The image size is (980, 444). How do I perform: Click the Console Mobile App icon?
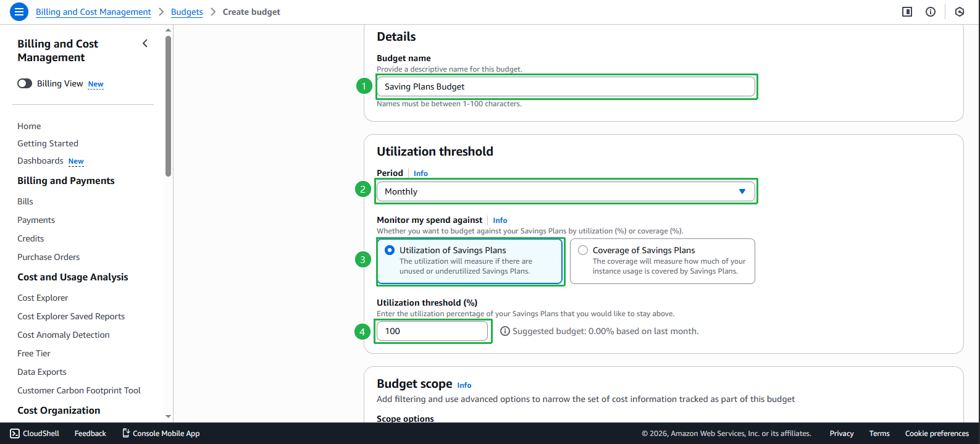pyautogui.click(x=126, y=434)
